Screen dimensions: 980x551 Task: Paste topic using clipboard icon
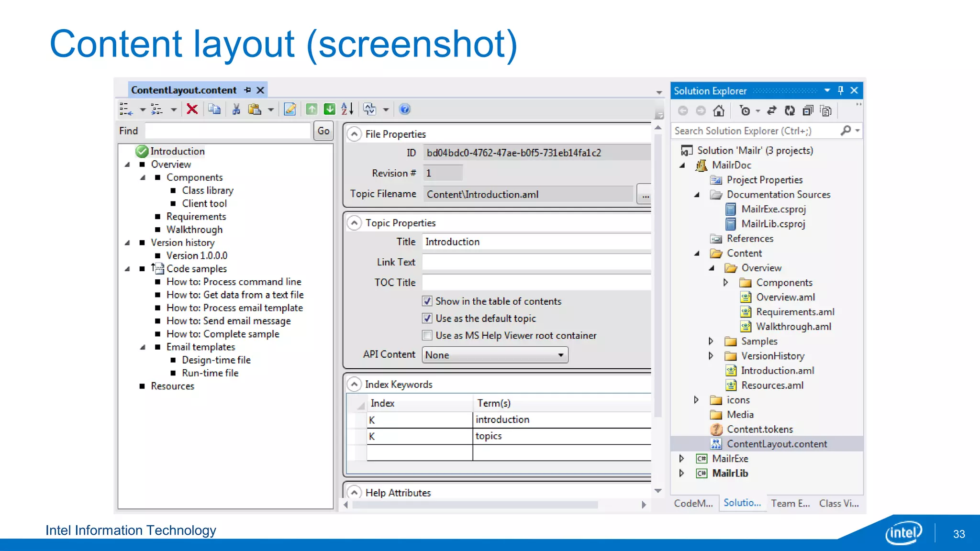(255, 110)
